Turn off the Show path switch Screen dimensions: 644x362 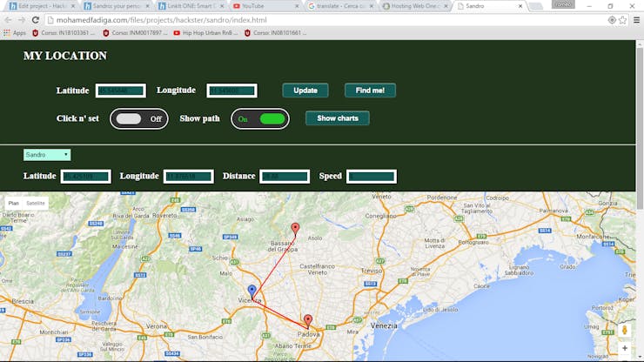(259, 118)
